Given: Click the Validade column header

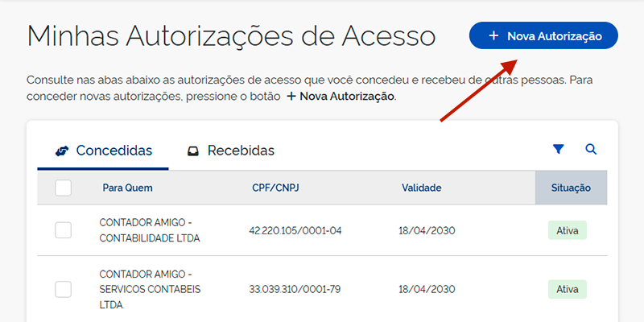Looking at the screenshot, I should click(x=422, y=188).
